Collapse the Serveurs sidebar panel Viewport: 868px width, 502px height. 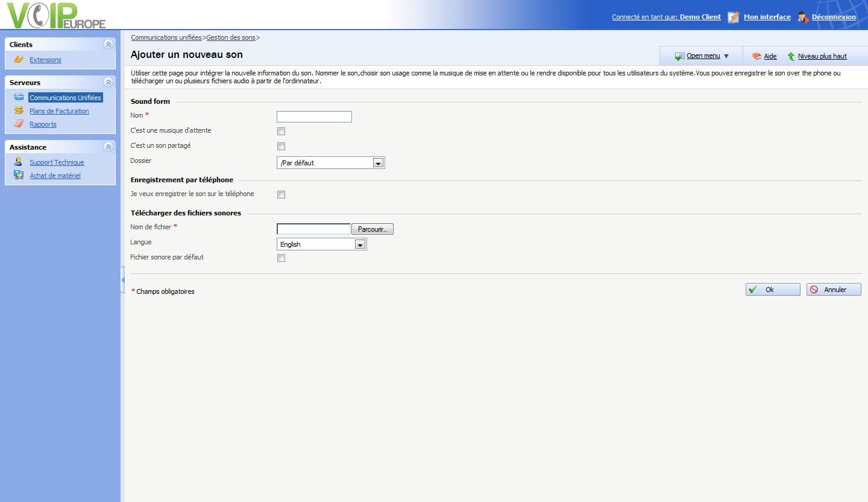point(108,82)
